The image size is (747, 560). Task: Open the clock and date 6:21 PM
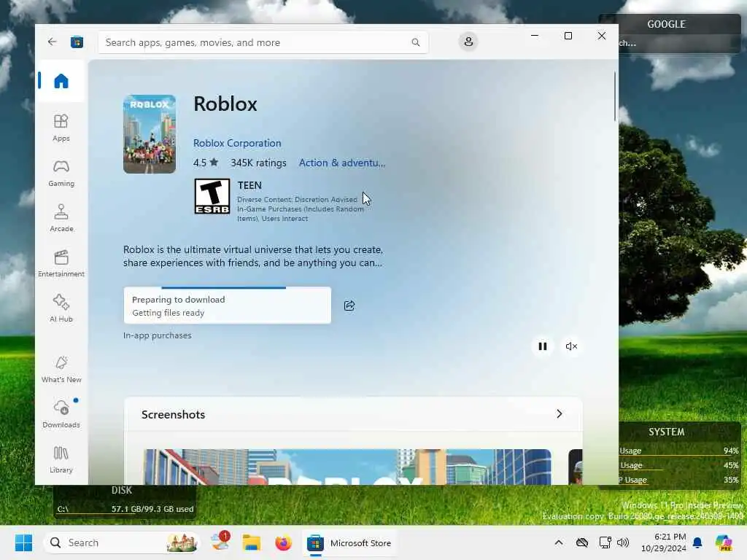(663, 542)
